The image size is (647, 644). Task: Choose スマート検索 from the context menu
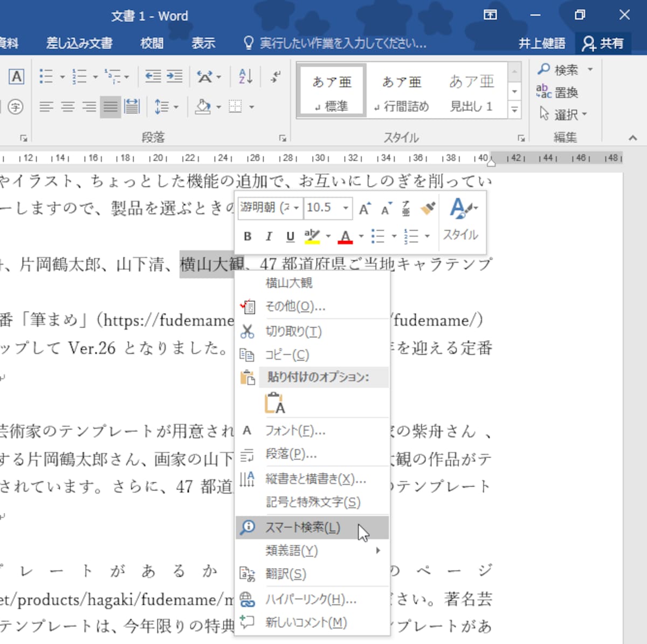tap(312, 527)
